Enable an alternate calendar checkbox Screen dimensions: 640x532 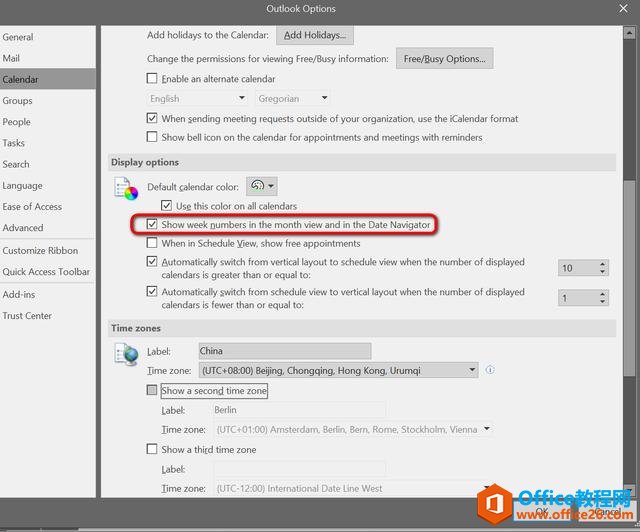(152, 78)
